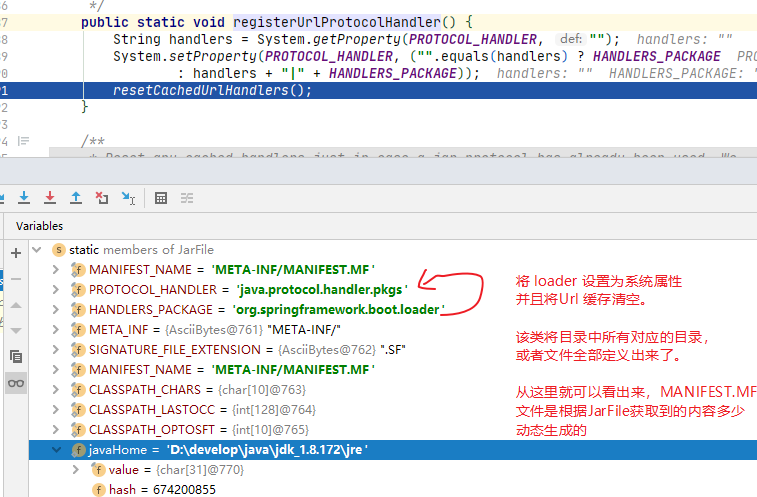757x497 pixels.
Task: Toggle the show watches glasses icon
Action: (x=16, y=383)
